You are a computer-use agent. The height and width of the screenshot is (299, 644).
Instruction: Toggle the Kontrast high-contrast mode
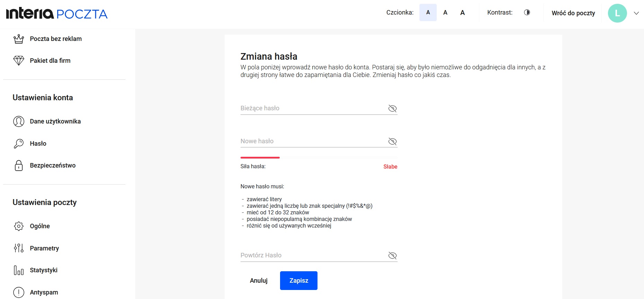tap(527, 12)
